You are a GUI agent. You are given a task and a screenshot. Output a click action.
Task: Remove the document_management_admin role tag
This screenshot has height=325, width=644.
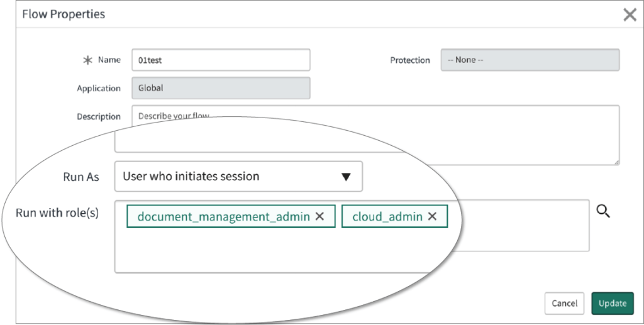click(319, 216)
